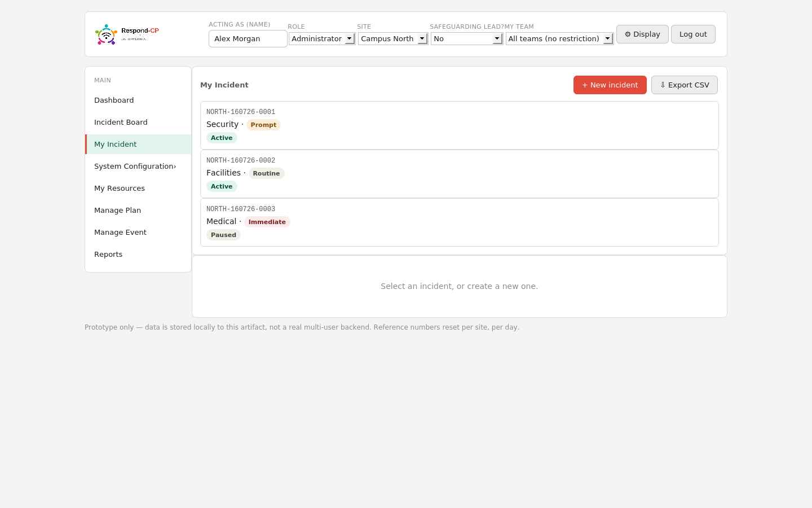Open incident NORTH-160726-0003
Image resolution: width=812 pixels, height=508 pixels.
460,222
